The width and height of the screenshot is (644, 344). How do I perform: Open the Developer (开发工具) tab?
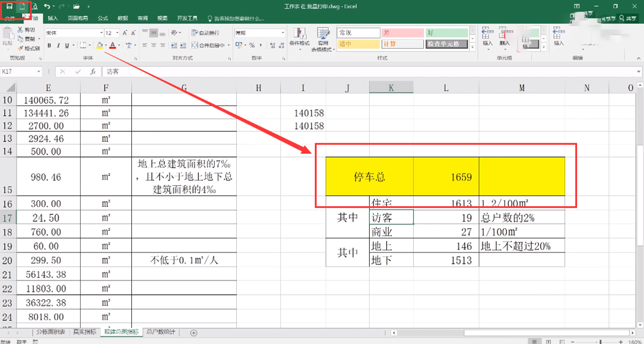point(188,18)
